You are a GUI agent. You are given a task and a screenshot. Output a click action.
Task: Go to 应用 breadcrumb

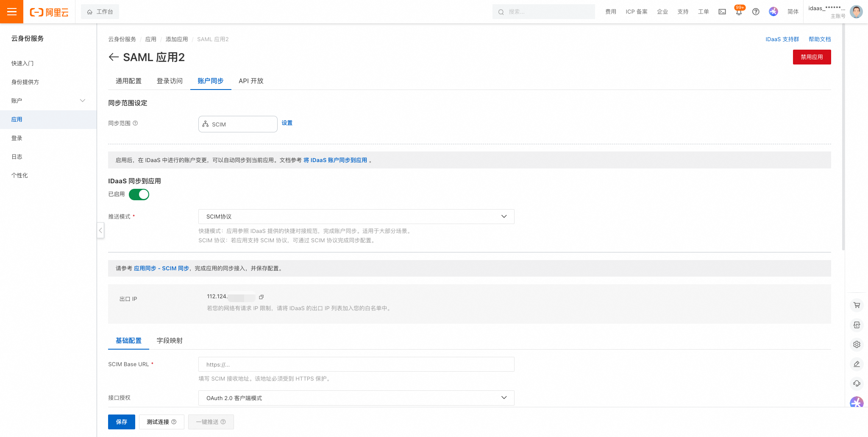[151, 39]
